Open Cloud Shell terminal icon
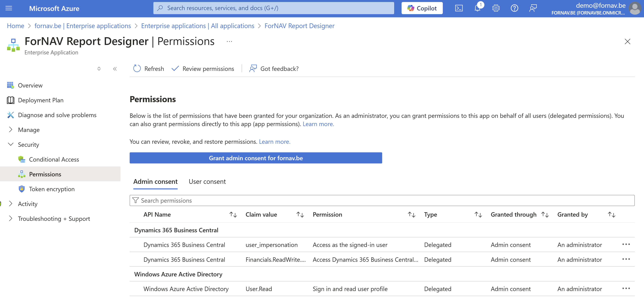Viewport: 644px width, 305px height. click(x=459, y=8)
